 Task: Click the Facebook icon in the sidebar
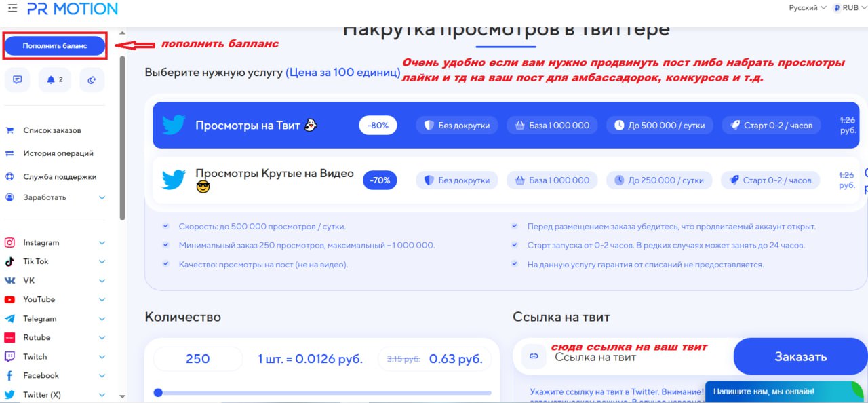pos(10,375)
